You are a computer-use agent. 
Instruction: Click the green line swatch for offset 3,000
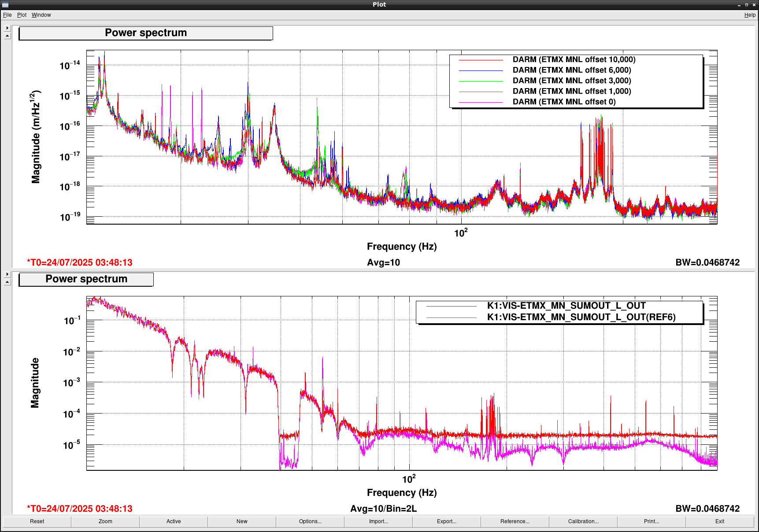coord(481,81)
